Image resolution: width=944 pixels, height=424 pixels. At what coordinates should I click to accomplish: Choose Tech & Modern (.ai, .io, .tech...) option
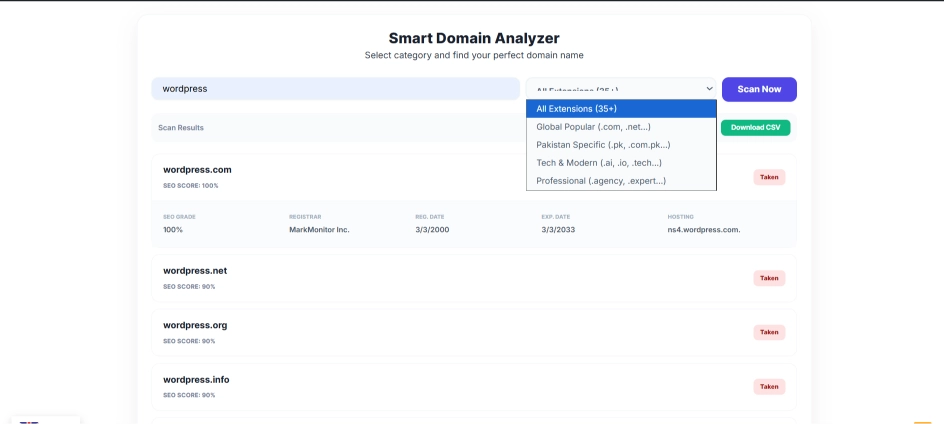(621, 163)
